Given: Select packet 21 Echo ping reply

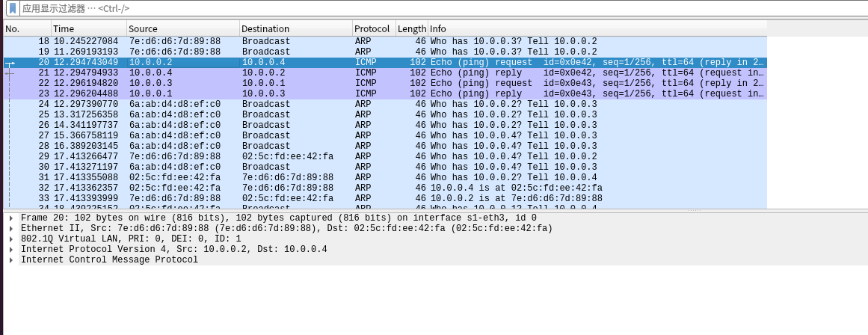Looking at the screenshot, I should pyautogui.click(x=385, y=73).
